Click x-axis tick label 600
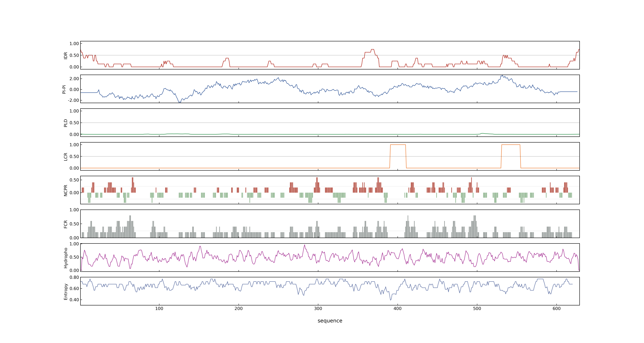644x343 pixels. point(557,309)
